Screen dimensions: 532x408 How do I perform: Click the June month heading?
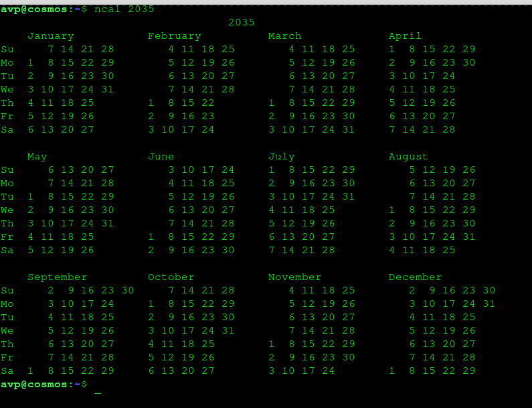click(x=161, y=157)
